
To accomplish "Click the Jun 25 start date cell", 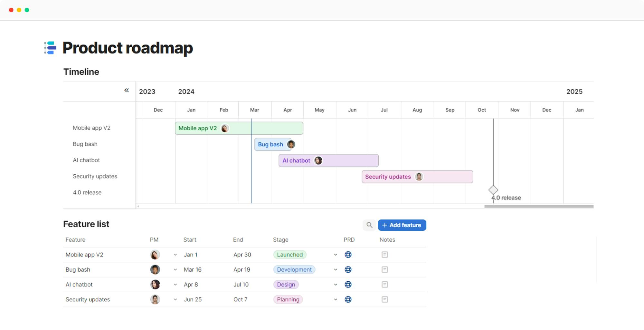I will [x=193, y=299].
